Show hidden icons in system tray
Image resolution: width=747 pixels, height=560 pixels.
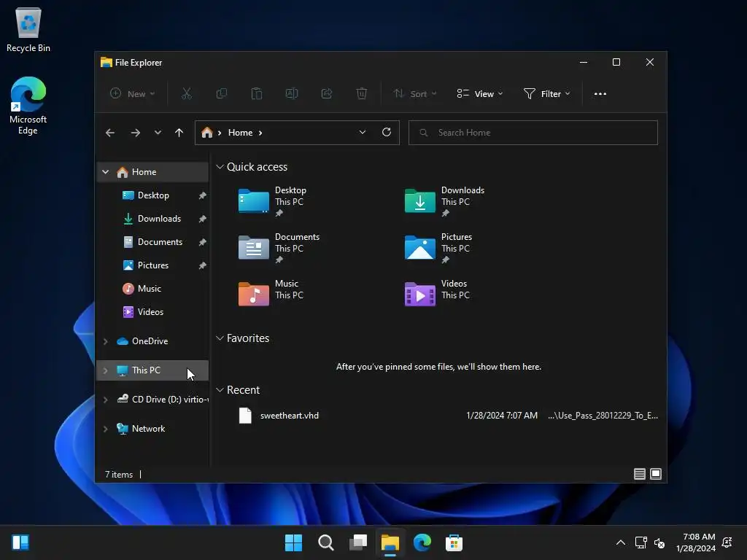click(620, 542)
